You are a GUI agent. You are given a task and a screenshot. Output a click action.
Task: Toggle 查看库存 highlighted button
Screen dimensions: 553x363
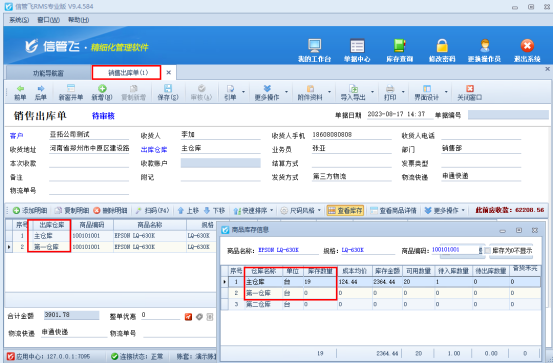345,211
